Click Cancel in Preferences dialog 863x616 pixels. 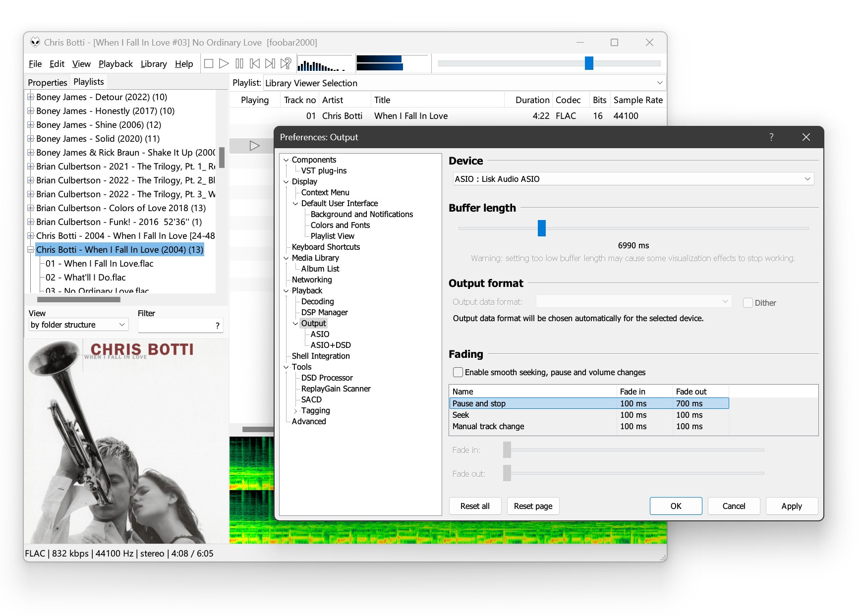click(734, 506)
